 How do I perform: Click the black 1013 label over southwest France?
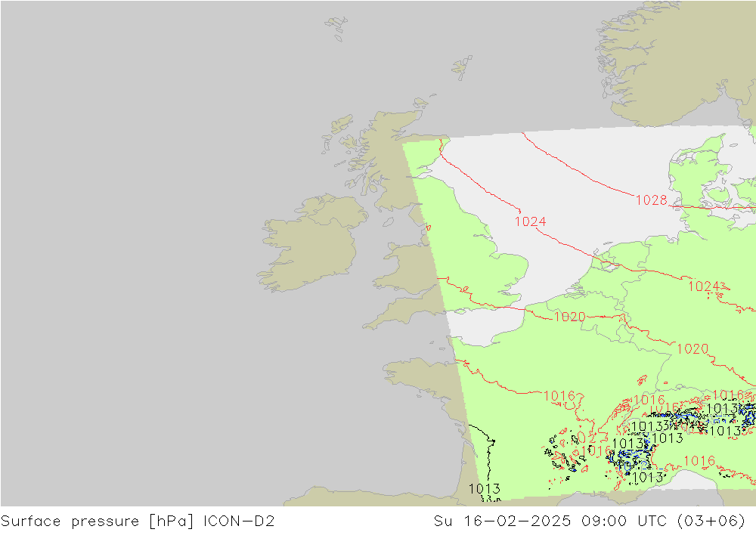pyautogui.click(x=485, y=489)
